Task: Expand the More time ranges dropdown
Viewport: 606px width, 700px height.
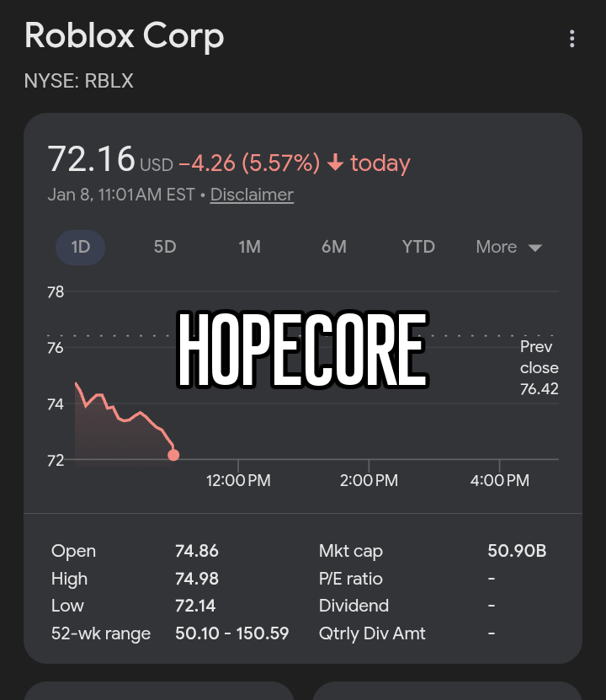Action: pyautogui.click(x=508, y=247)
